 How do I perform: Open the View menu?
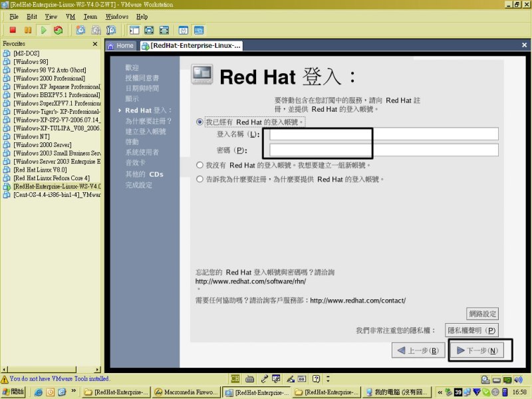(51, 17)
